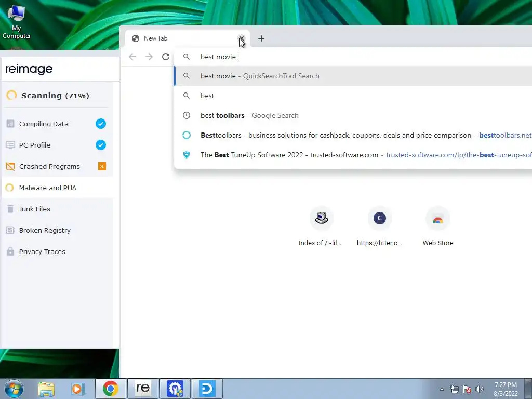
Task: Open 'The Best TuneUp Software 2022' suggestion
Action: click(x=353, y=155)
